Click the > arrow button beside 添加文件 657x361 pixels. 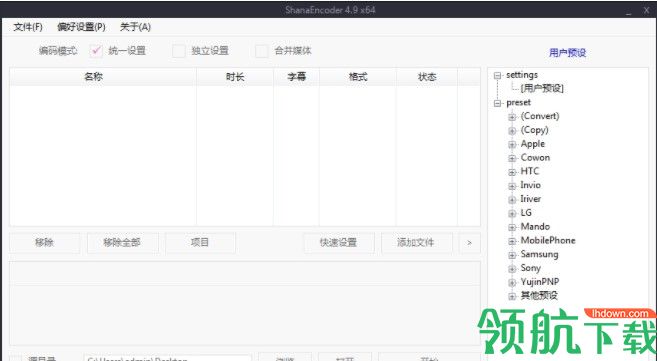(469, 242)
